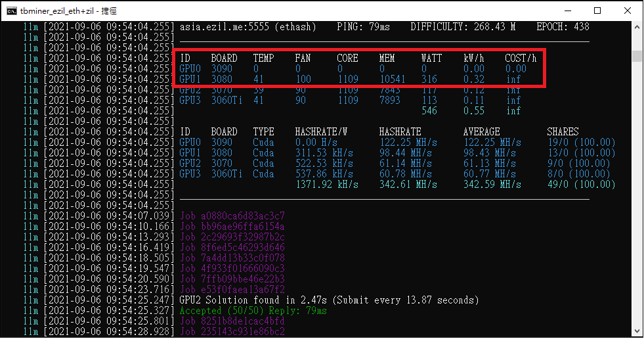Image resolution: width=644 pixels, height=339 pixels.
Task: Click the 342.59 MH/s average total
Action: [x=492, y=185]
